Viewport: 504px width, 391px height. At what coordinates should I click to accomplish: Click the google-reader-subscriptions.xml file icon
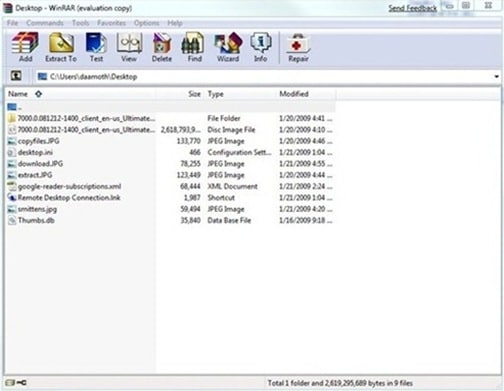(x=12, y=186)
